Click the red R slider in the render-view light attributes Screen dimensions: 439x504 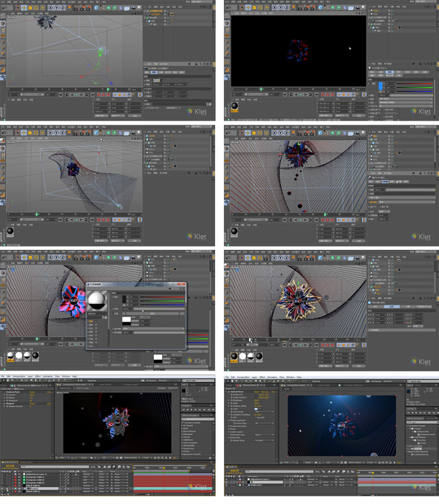pyautogui.click(x=414, y=83)
